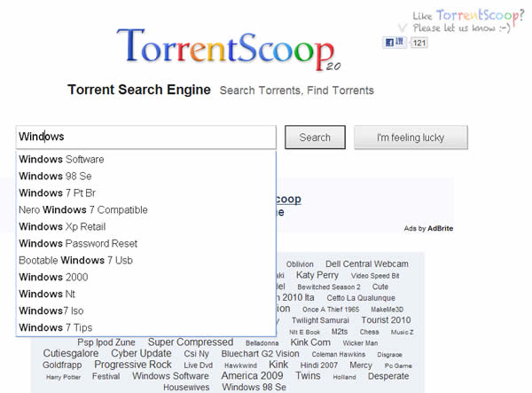
Task: Open the AdBrite ads link
Action: click(x=428, y=228)
